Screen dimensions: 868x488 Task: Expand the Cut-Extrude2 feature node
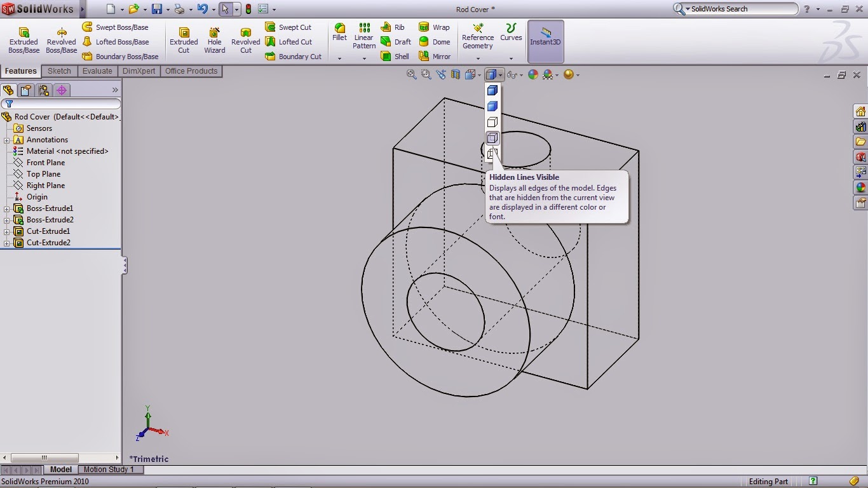point(7,243)
